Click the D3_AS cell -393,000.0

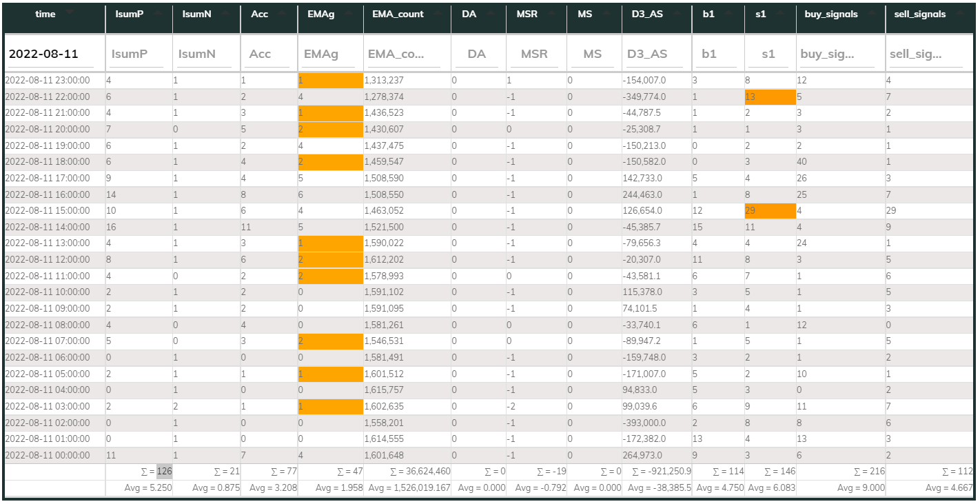tap(656, 423)
